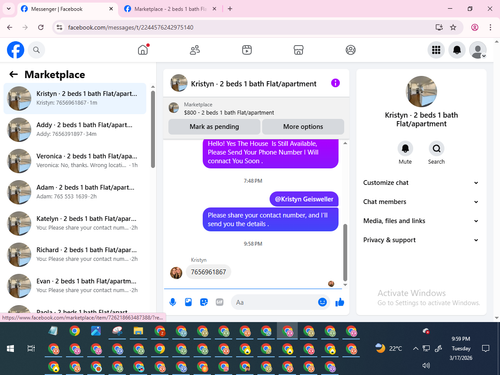Click conversation list scrollbar
The width and height of the screenshot is (500, 375).
click(x=153, y=129)
